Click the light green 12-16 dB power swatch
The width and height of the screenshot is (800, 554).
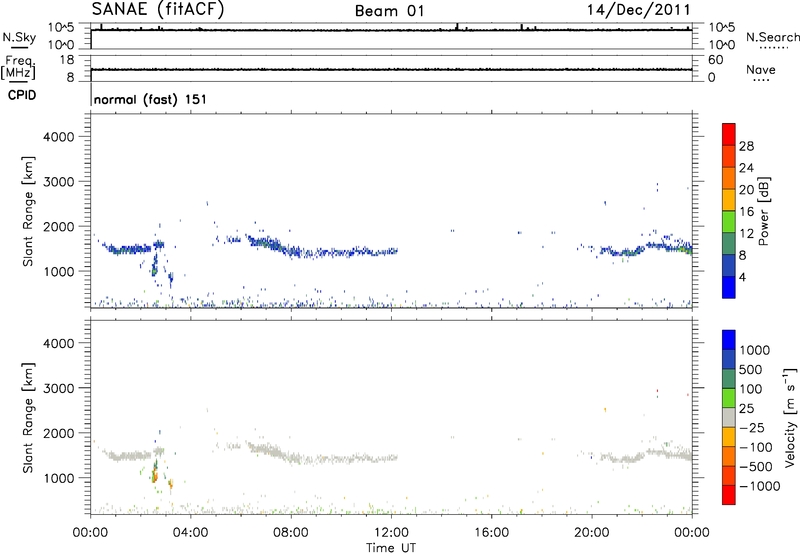[x=729, y=222]
